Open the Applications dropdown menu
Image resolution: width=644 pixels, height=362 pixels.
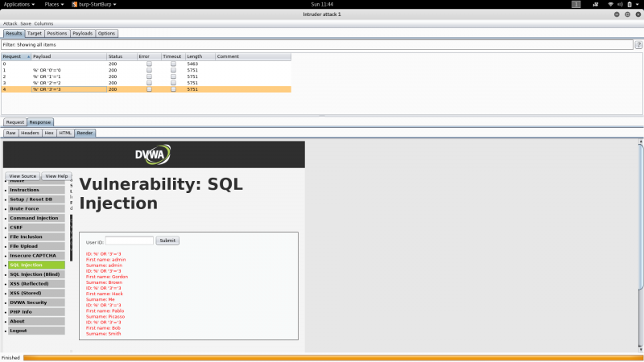click(19, 4)
